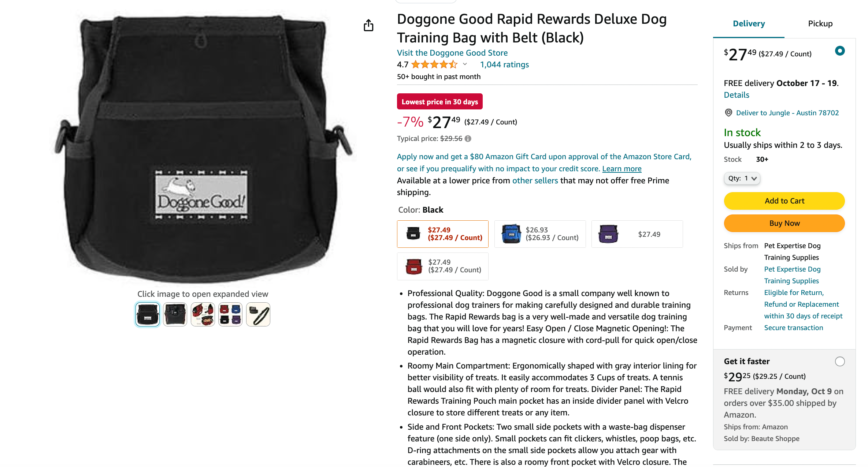
Task: Switch to the Pickup tab
Action: [x=820, y=24]
